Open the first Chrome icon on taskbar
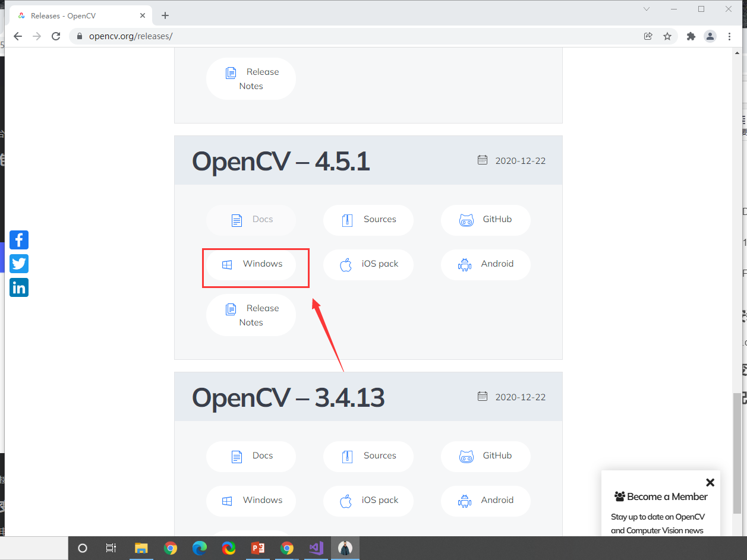 click(171, 548)
